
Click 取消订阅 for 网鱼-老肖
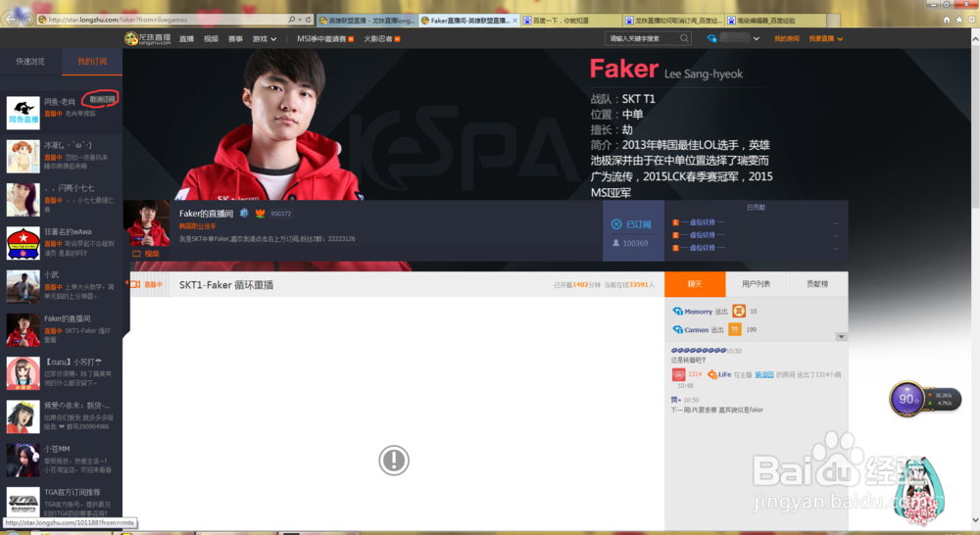click(103, 99)
